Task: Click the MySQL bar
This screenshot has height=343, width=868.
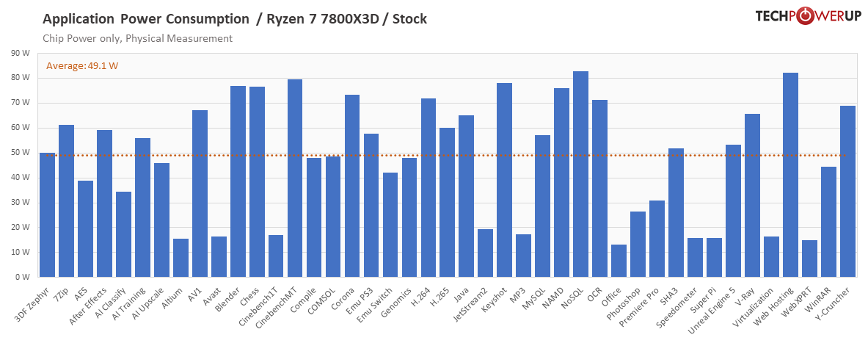Action: 543,206
